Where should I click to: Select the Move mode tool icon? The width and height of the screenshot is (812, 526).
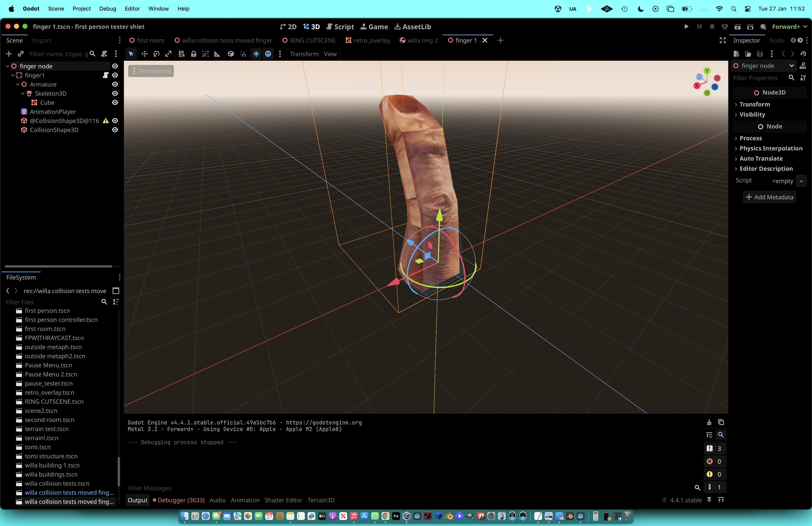point(144,54)
